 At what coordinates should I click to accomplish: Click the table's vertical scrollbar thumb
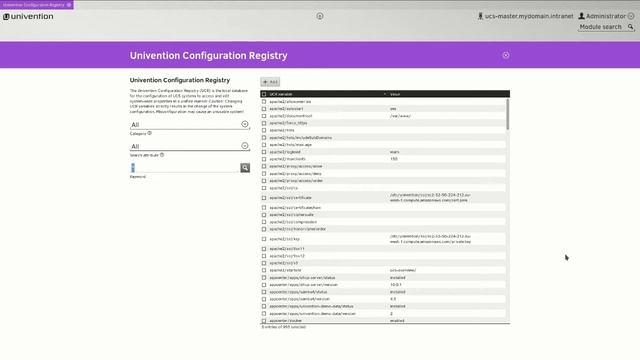tap(508, 114)
